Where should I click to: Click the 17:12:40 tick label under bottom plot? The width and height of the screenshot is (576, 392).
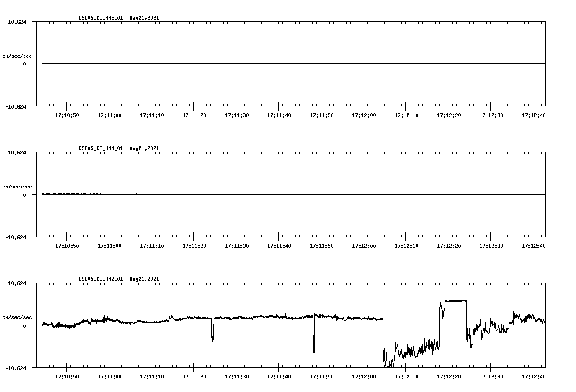point(533,375)
